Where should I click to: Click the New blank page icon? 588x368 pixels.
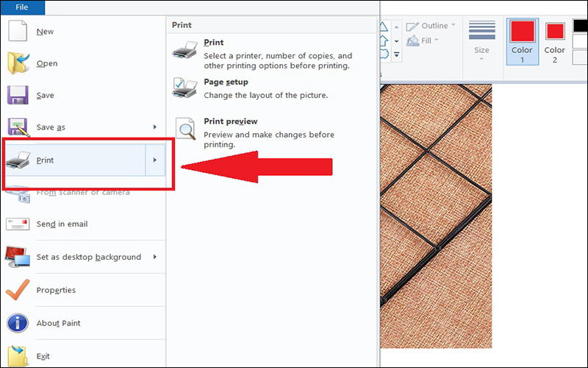click(x=18, y=32)
